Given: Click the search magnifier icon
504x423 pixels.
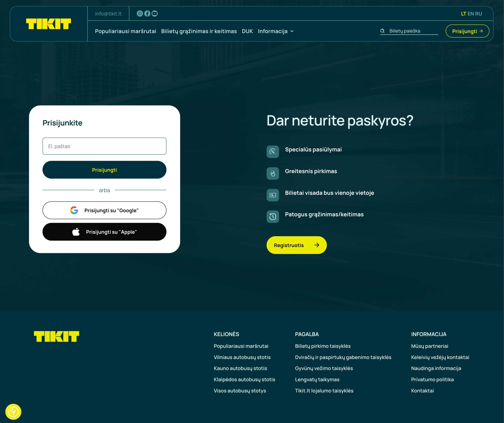Looking at the screenshot, I should (382, 31).
